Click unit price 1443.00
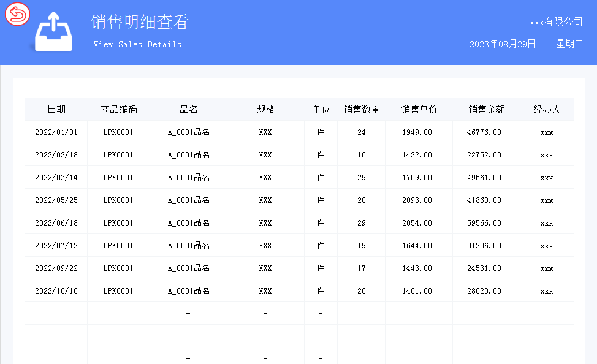This screenshot has width=597, height=364. (417, 268)
